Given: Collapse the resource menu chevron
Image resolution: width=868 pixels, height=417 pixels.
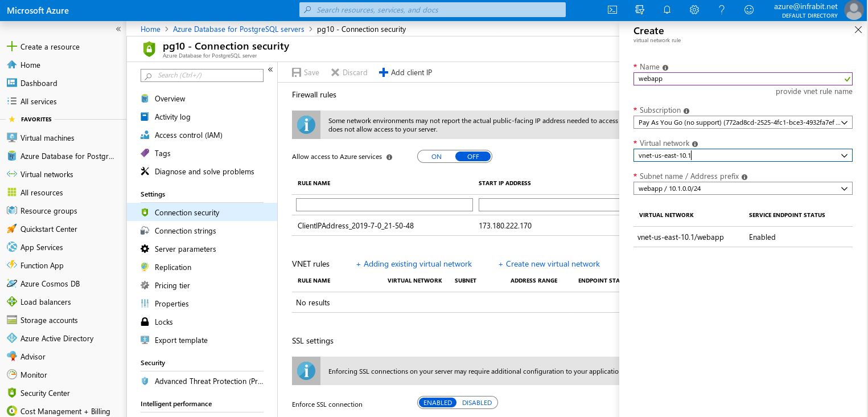Looking at the screenshot, I should click(x=271, y=69).
